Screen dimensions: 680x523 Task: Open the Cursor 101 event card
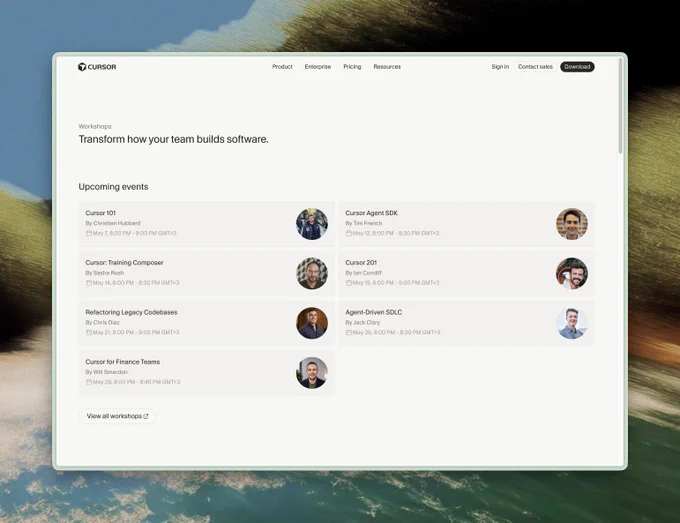(206, 224)
